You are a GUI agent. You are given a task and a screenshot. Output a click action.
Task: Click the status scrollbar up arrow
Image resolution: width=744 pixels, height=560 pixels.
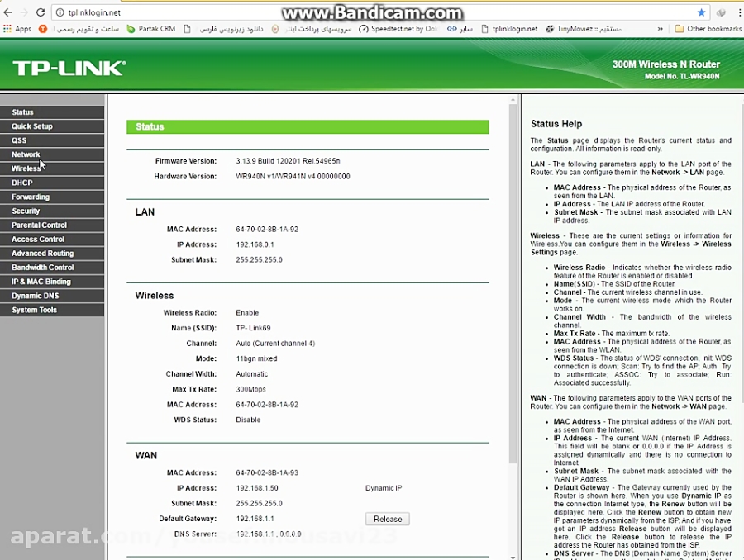[513, 100]
